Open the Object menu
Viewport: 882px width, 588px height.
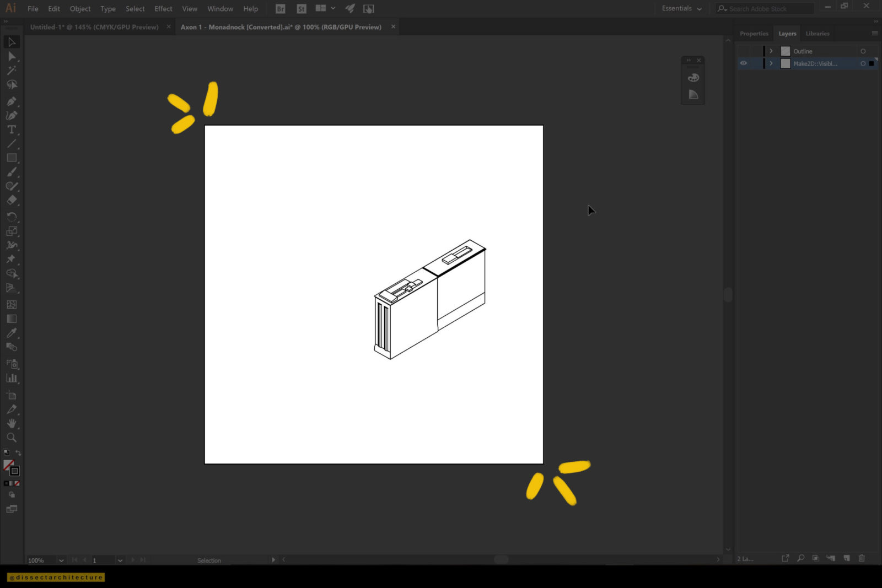pyautogui.click(x=80, y=9)
